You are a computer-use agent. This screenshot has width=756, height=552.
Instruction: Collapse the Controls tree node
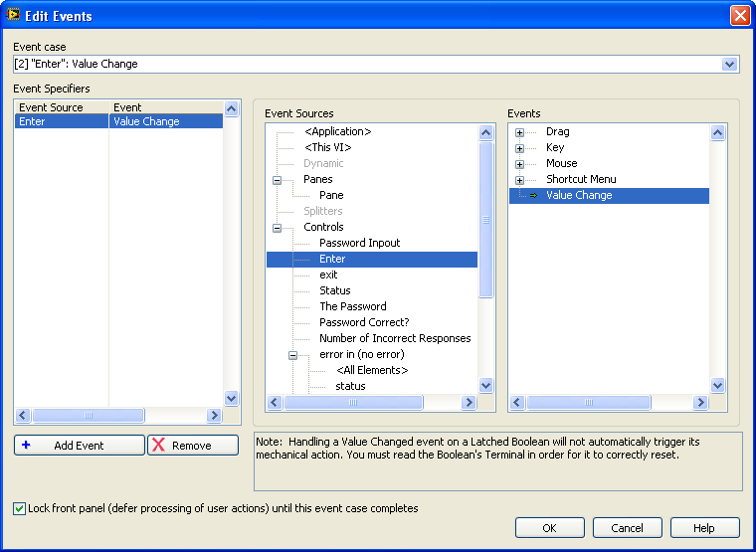(277, 228)
